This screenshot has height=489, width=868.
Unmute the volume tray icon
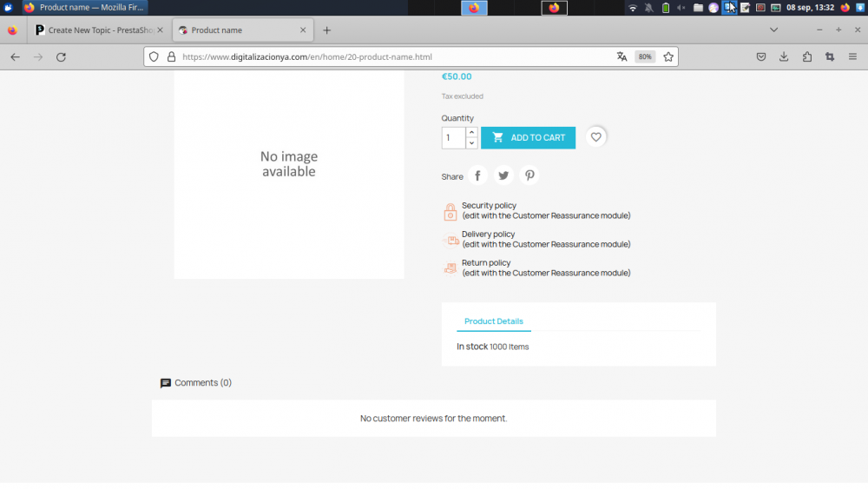681,8
